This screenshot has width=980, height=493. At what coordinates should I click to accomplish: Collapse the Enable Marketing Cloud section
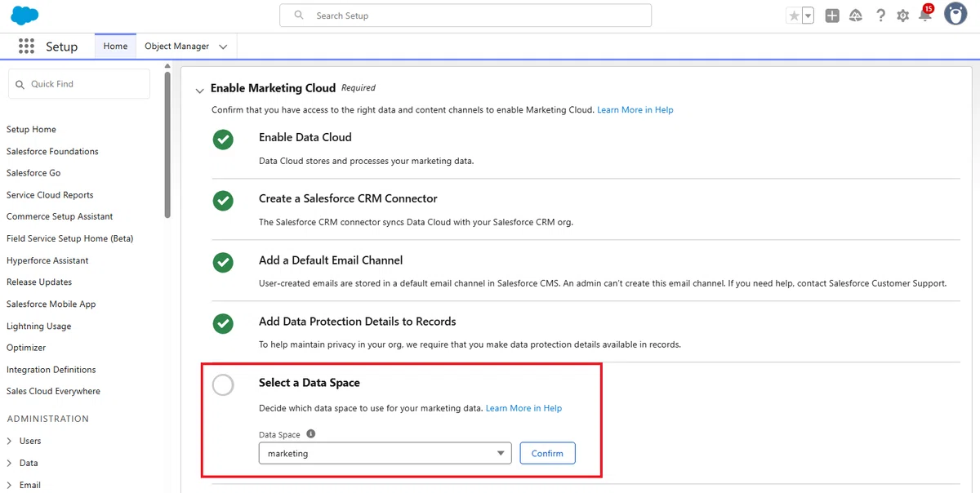coord(200,91)
